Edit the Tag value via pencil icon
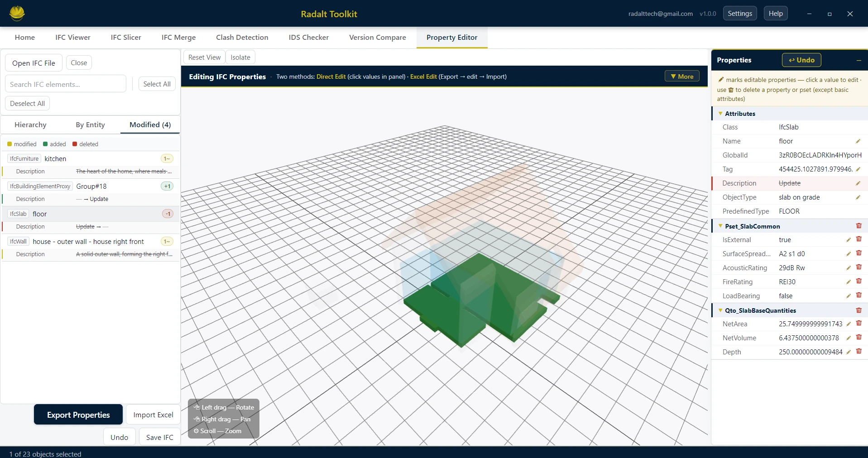The width and height of the screenshot is (868, 458). [x=858, y=169]
